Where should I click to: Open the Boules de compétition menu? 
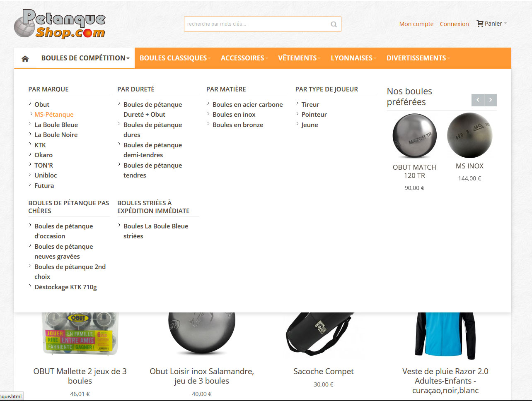[x=85, y=58]
